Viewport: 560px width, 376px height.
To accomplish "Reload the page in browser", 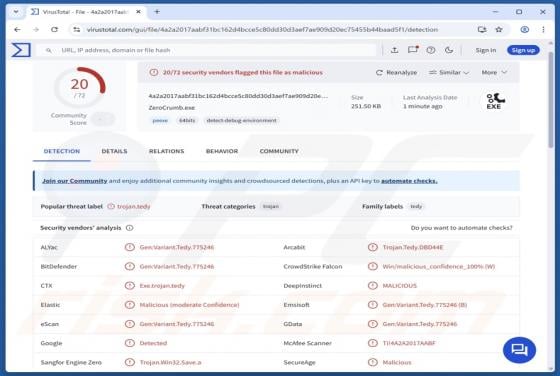I will point(54,30).
